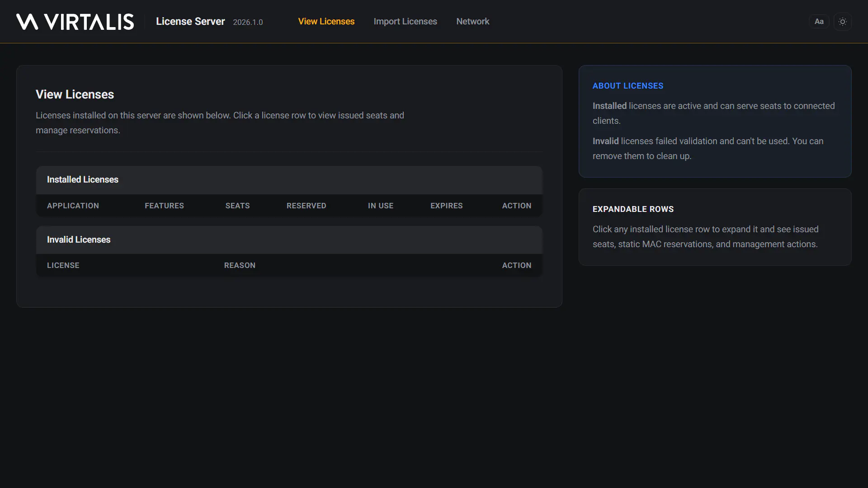Open the Aa font size control
Image resolution: width=868 pixels, height=488 pixels.
pos(819,22)
